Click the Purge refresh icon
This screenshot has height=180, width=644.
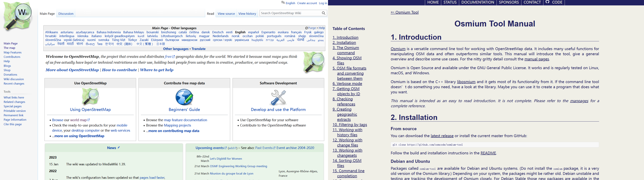307,28
